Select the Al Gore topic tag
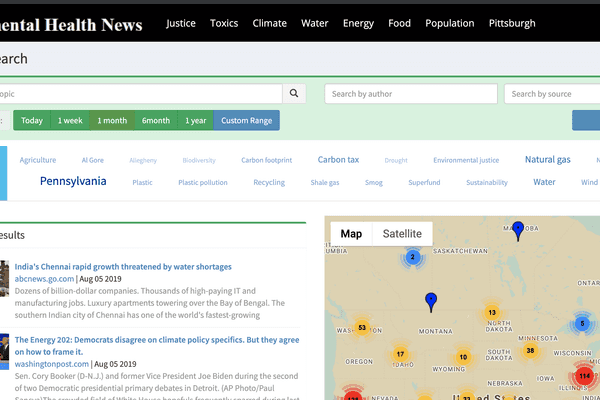This screenshot has width=600, height=400. (x=93, y=160)
